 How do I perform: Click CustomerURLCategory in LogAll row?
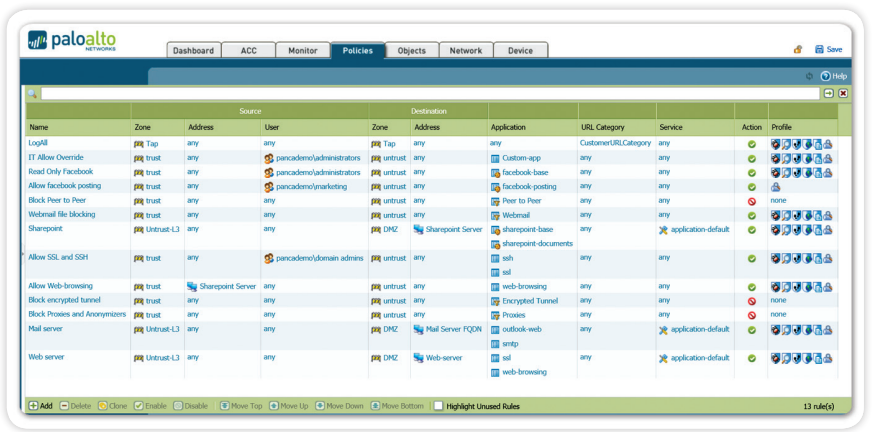[x=615, y=143]
